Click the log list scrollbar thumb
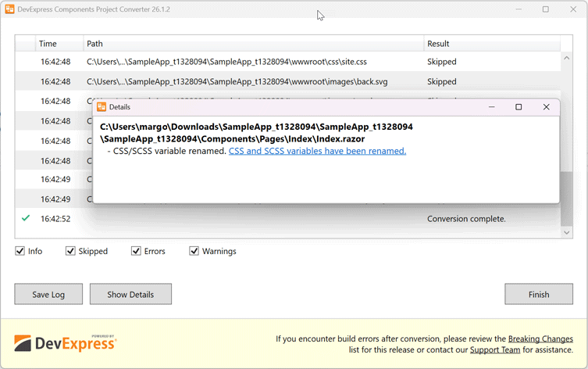The width and height of the screenshot is (588, 369). click(567, 199)
